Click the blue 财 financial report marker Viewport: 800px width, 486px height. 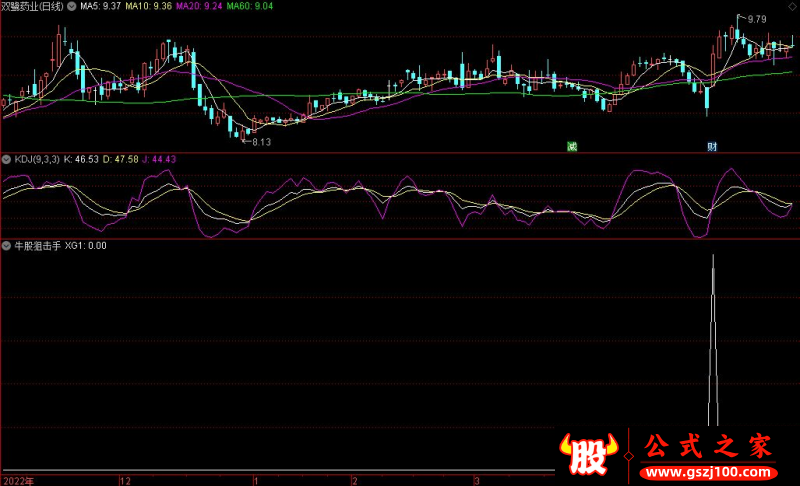tap(712, 146)
